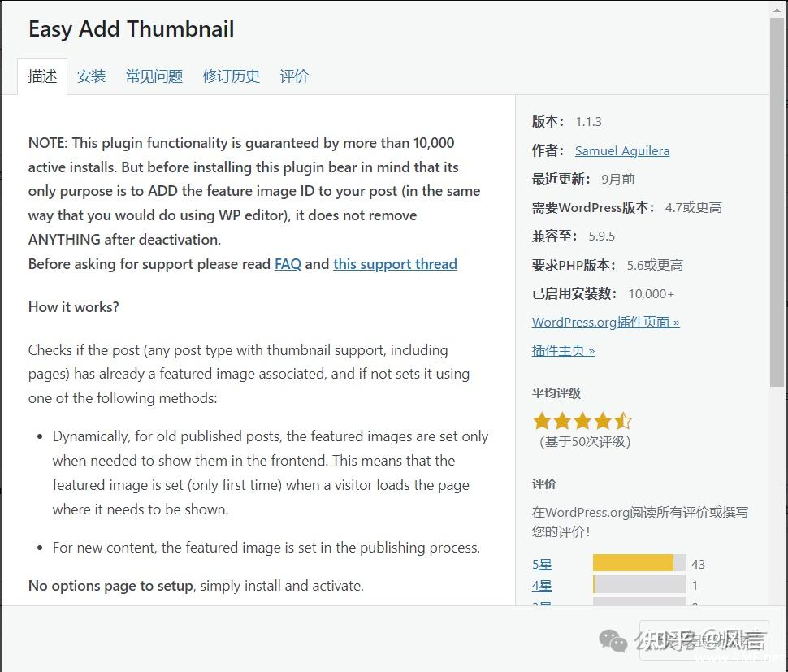Click the 5星 reviews link

[542, 564]
